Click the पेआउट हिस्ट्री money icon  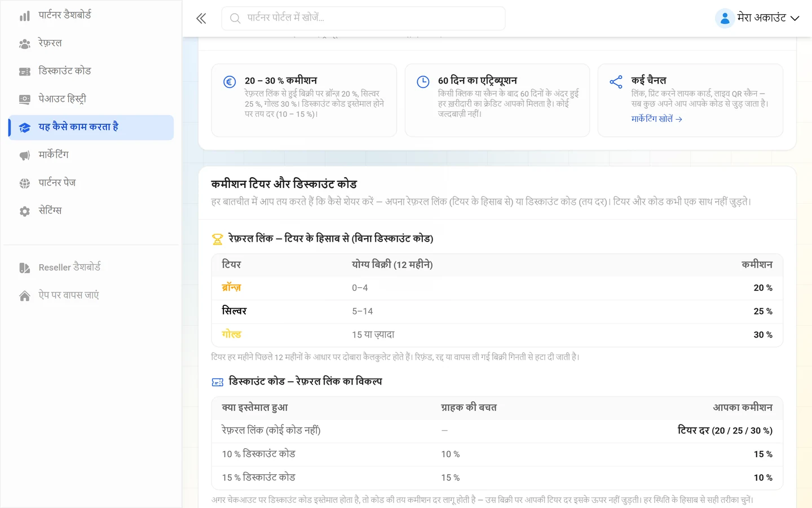pos(25,99)
